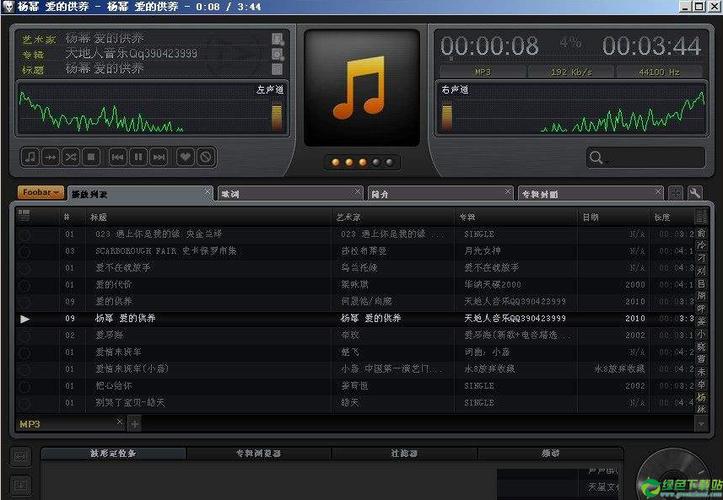The width and height of the screenshot is (723, 500).
Task: Open the wrench settings icon
Action: (695, 193)
